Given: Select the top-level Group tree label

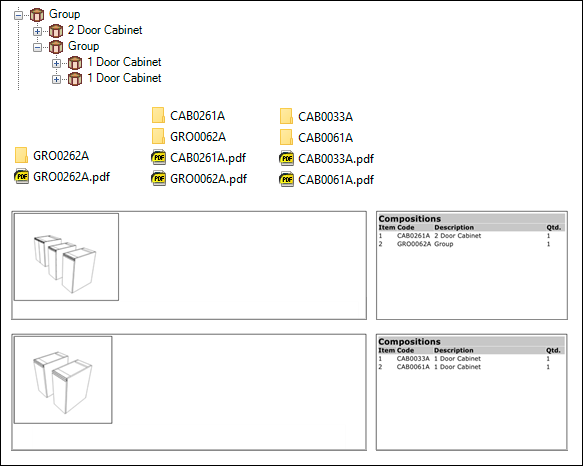Looking at the screenshot, I should (64, 14).
